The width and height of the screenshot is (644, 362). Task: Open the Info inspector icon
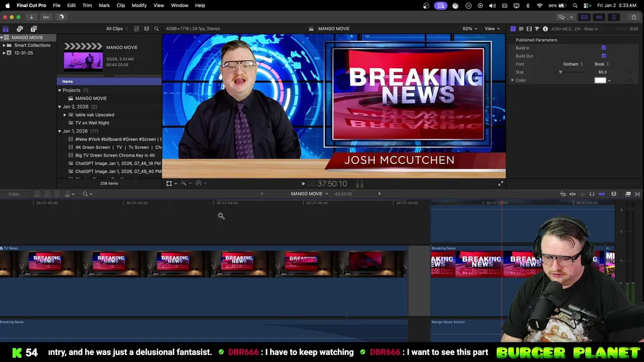point(545,29)
